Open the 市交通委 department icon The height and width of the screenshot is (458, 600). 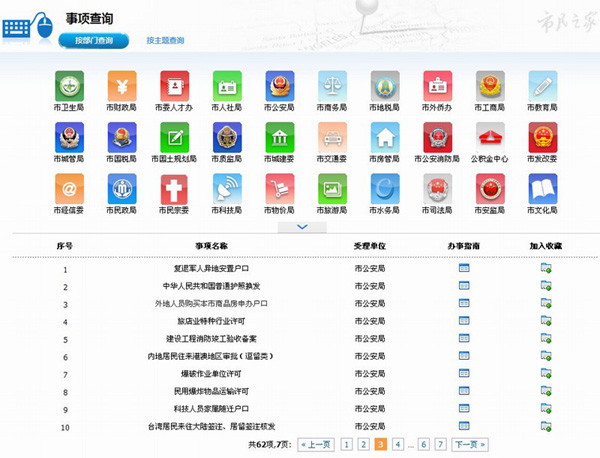click(x=332, y=137)
